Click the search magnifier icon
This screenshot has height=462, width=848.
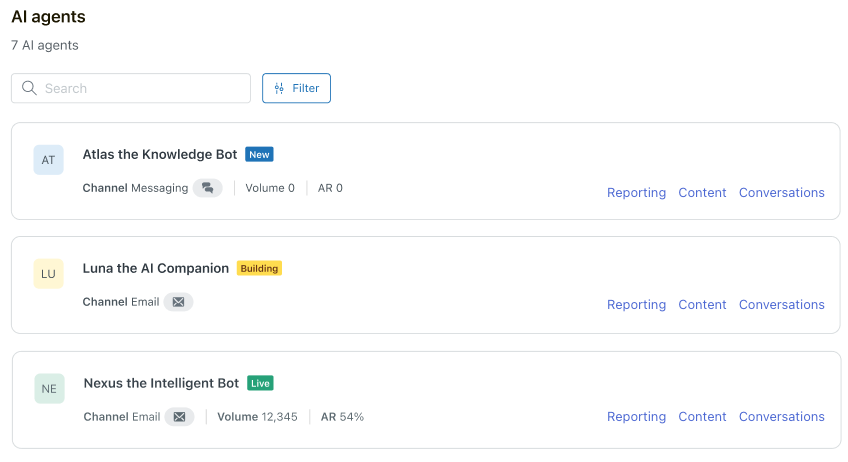(29, 88)
